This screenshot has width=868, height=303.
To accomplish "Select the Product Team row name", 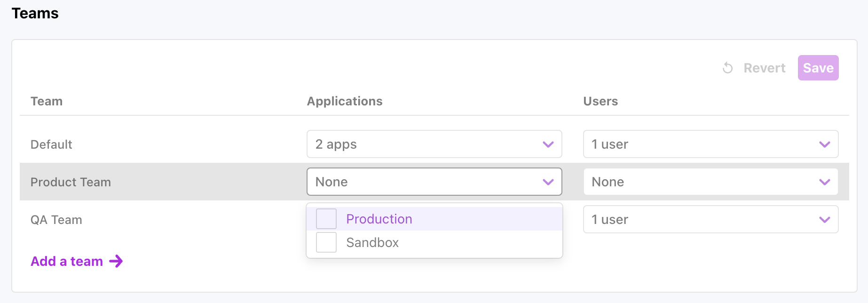I will point(71,182).
